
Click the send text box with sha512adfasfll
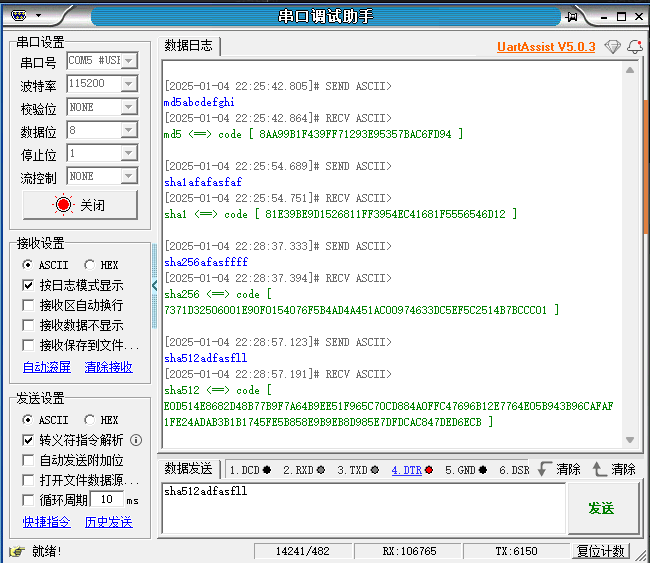click(x=364, y=508)
